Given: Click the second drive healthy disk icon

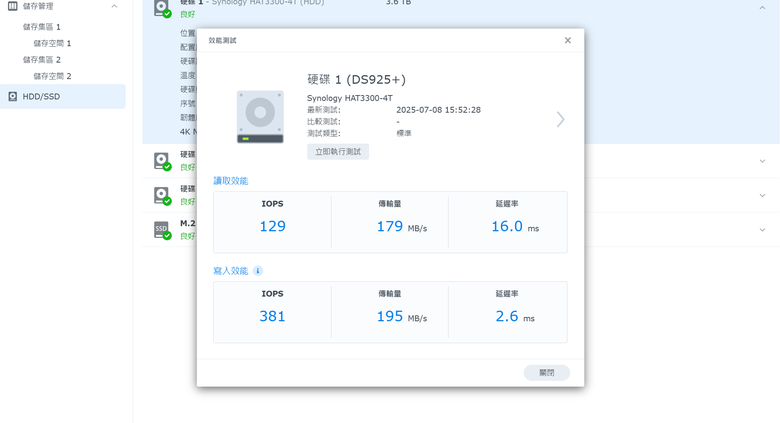Looking at the screenshot, I should 162,161.
